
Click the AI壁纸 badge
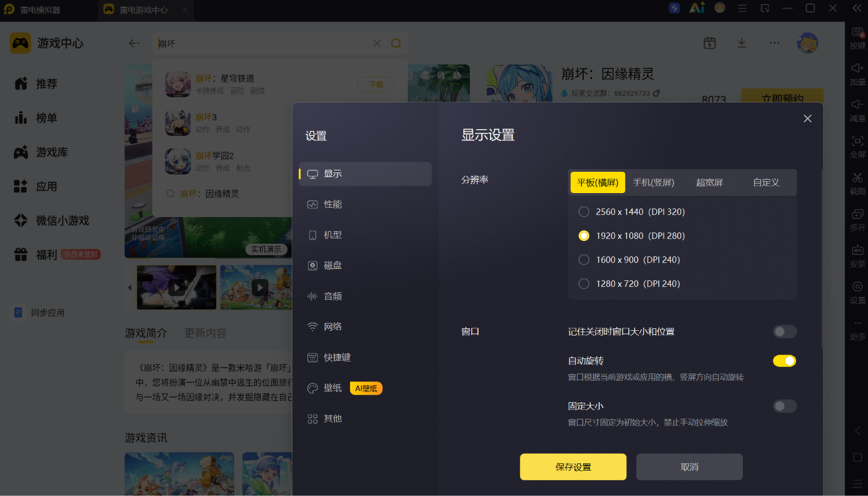(x=366, y=388)
